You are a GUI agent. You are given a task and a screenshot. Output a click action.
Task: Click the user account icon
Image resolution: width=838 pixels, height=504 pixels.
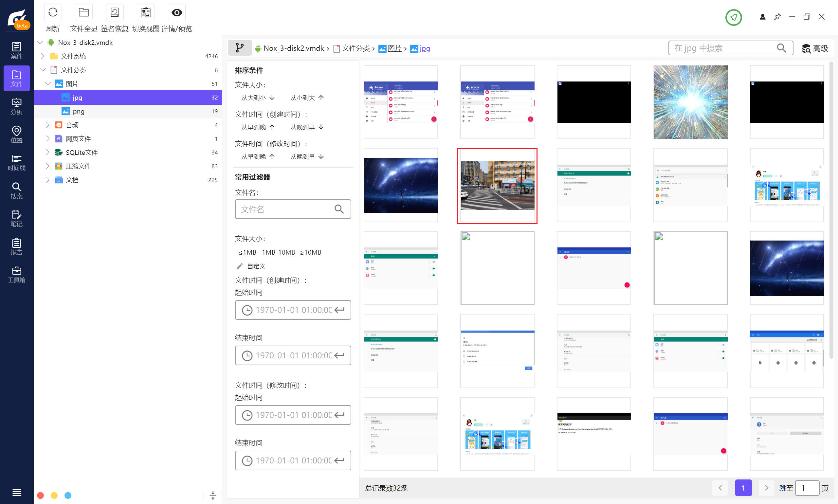(x=763, y=17)
